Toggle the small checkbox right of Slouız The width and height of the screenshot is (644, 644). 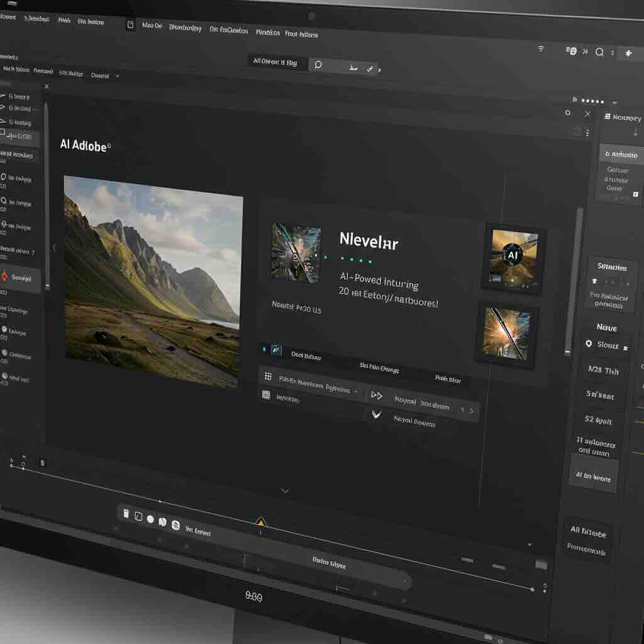tap(626, 348)
